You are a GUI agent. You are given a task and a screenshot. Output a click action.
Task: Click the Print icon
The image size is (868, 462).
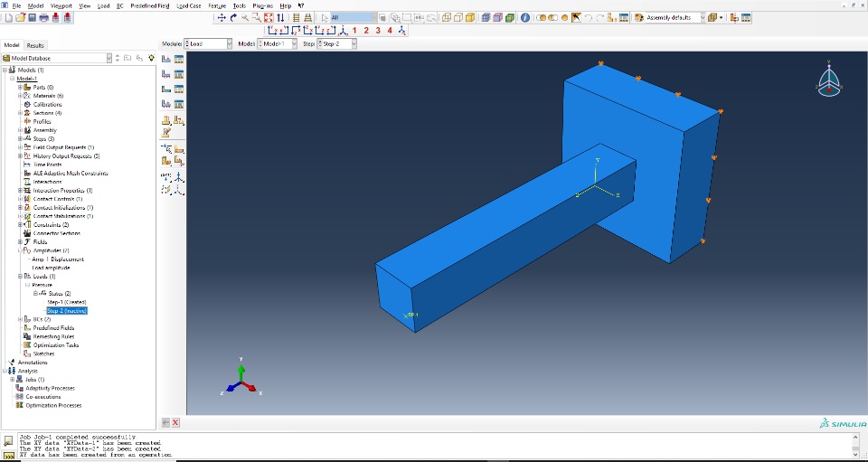tap(43, 18)
